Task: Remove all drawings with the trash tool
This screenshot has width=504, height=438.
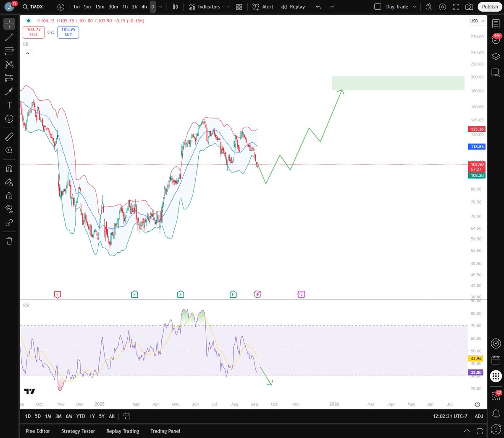Action: pyautogui.click(x=9, y=241)
